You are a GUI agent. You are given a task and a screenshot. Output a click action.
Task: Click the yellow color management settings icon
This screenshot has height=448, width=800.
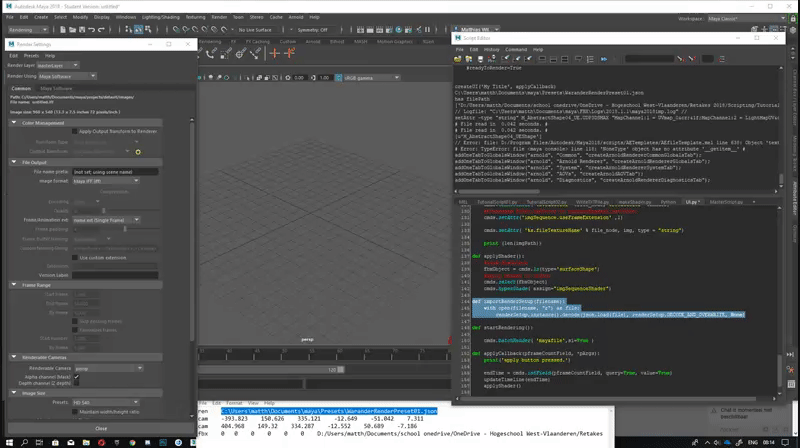(138, 152)
